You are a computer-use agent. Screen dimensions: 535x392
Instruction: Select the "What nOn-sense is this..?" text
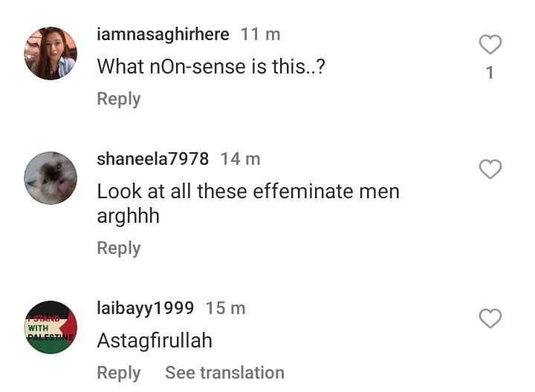coord(212,66)
